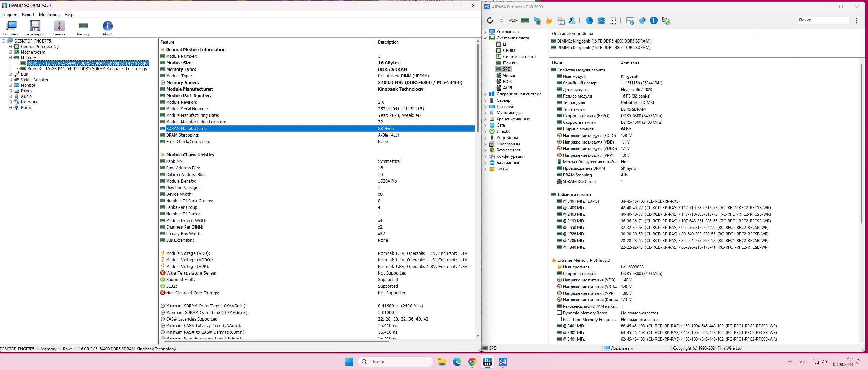Open the notifications bell in the taskbar
Screen dimensions: 868x370
(858, 362)
